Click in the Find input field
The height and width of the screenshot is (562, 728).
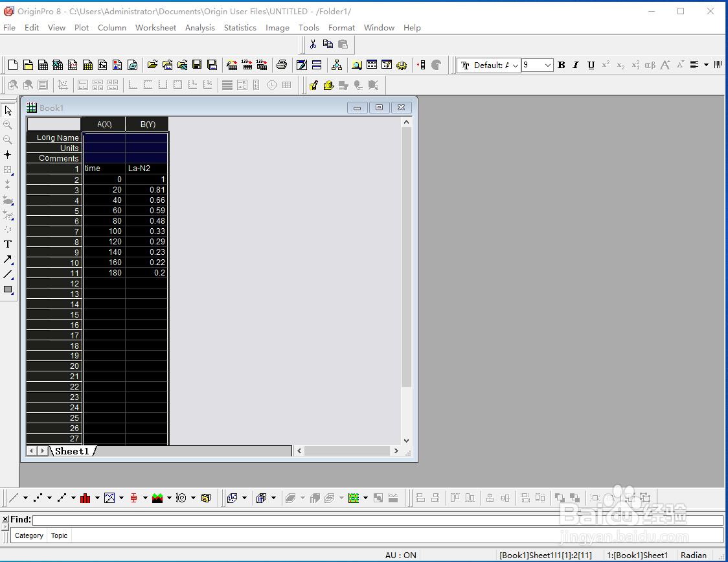(x=378, y=520)
